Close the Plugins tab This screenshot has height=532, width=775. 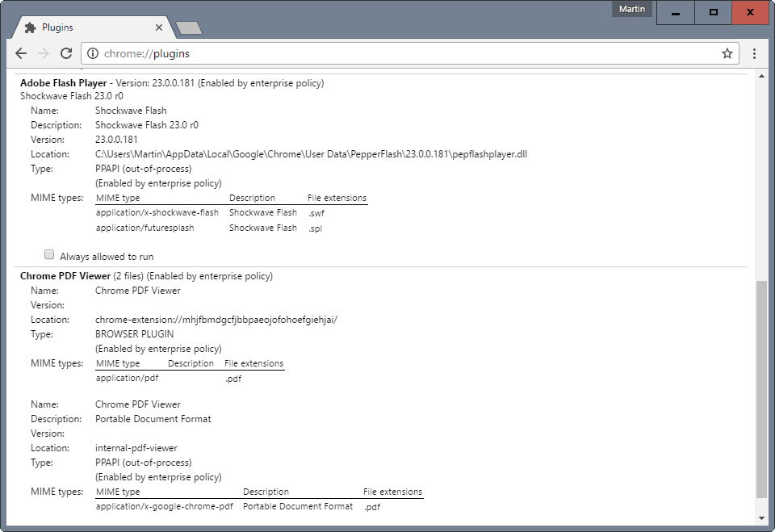158,27
